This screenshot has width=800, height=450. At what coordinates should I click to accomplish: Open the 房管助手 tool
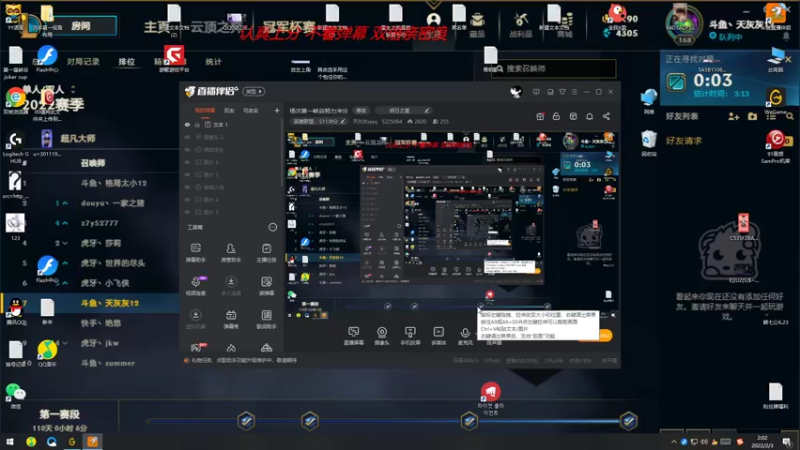pyautogui.click(x=231, y=253)
